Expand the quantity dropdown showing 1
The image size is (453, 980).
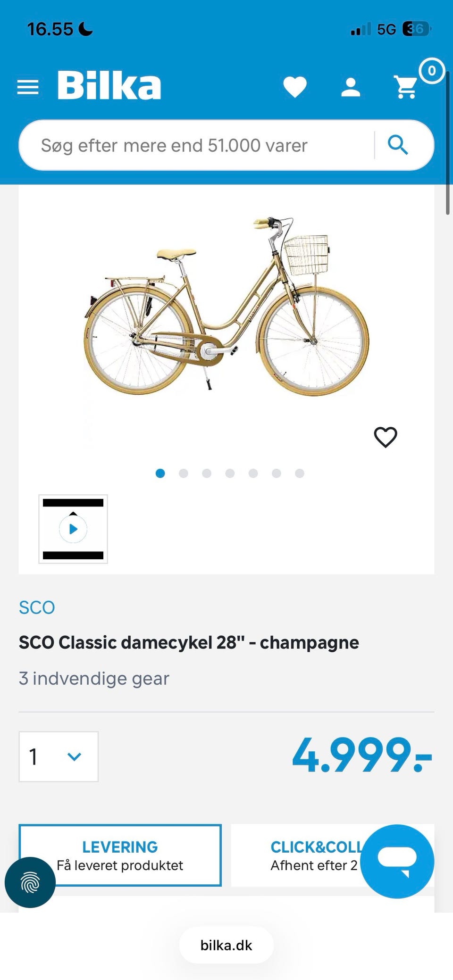coord(59,756)
